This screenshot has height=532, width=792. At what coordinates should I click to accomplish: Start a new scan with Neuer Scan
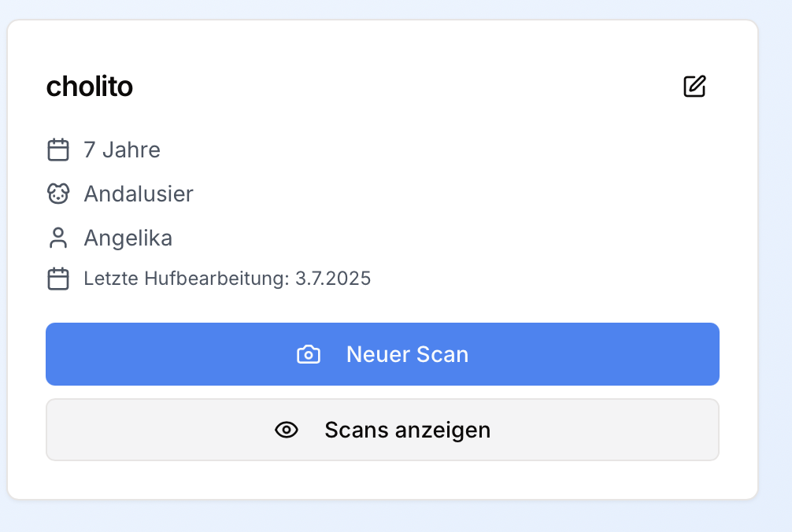click(x=407, y=354)
